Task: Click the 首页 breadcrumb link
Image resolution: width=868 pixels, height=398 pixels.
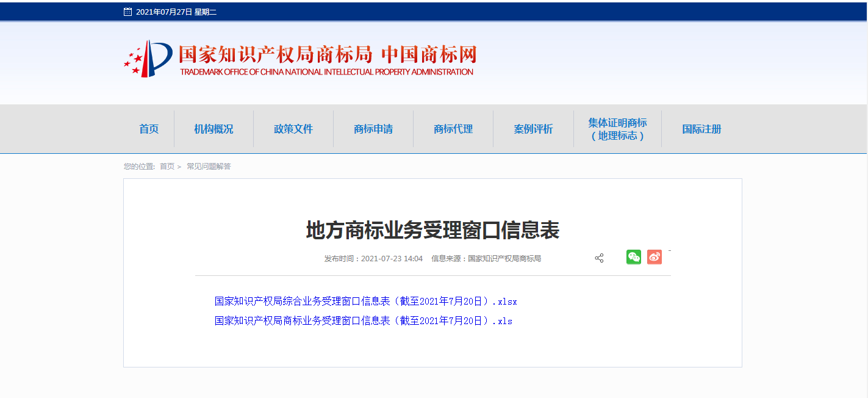Action: (x=167, y=166)
